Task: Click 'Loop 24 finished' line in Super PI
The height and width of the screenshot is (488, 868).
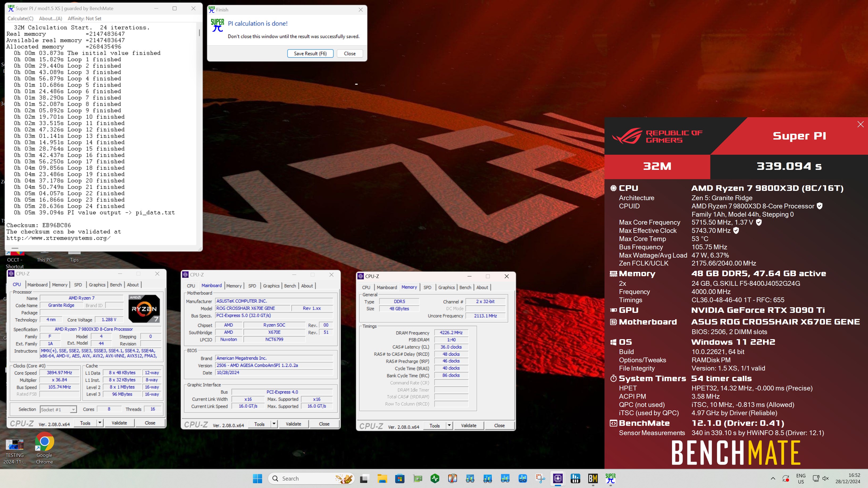Action: pos(69,206)
